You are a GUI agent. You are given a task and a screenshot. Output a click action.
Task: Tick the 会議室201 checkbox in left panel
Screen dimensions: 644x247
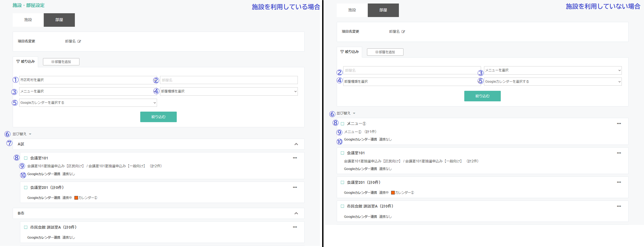tap(26, 188)
